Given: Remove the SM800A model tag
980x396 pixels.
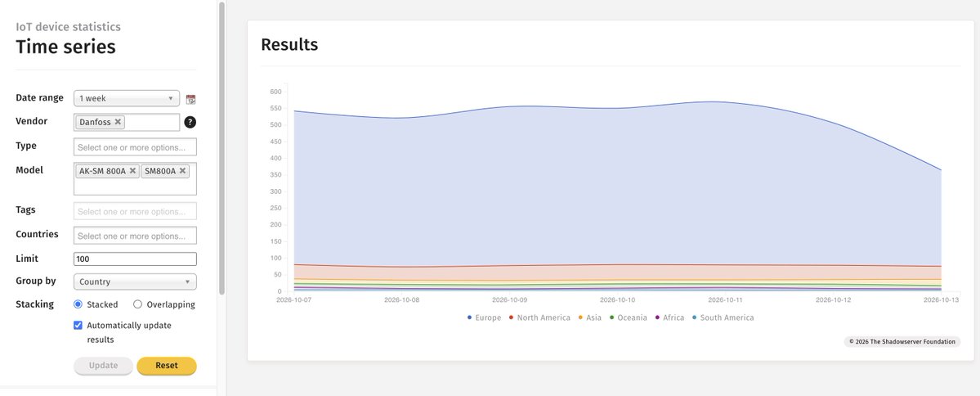Looking at the screenshot, I should pos(182,171).
